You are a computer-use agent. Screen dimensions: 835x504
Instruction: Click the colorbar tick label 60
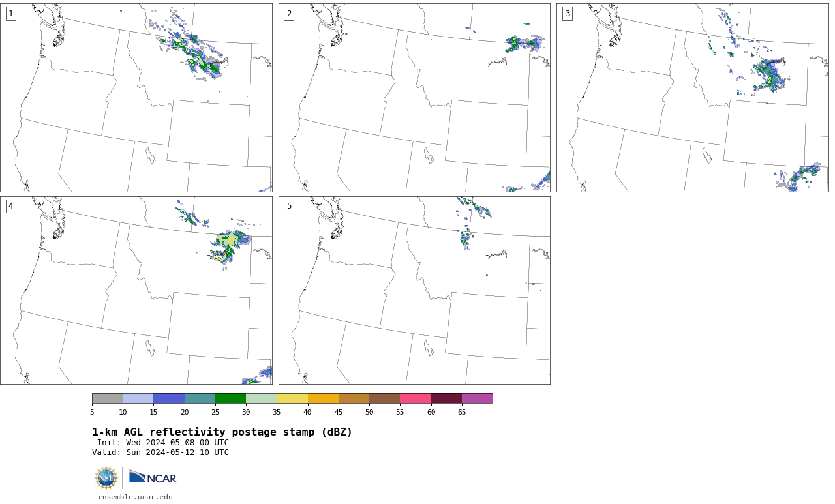coord(431,412)
